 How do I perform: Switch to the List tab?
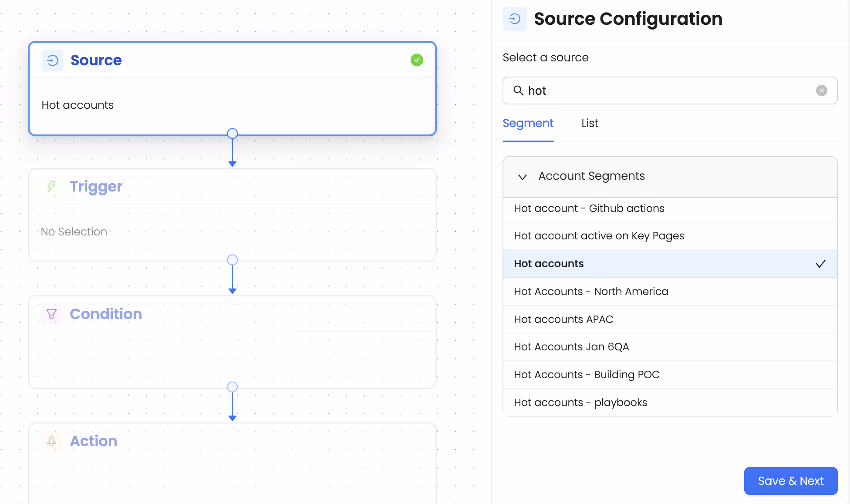pos(589,123)
